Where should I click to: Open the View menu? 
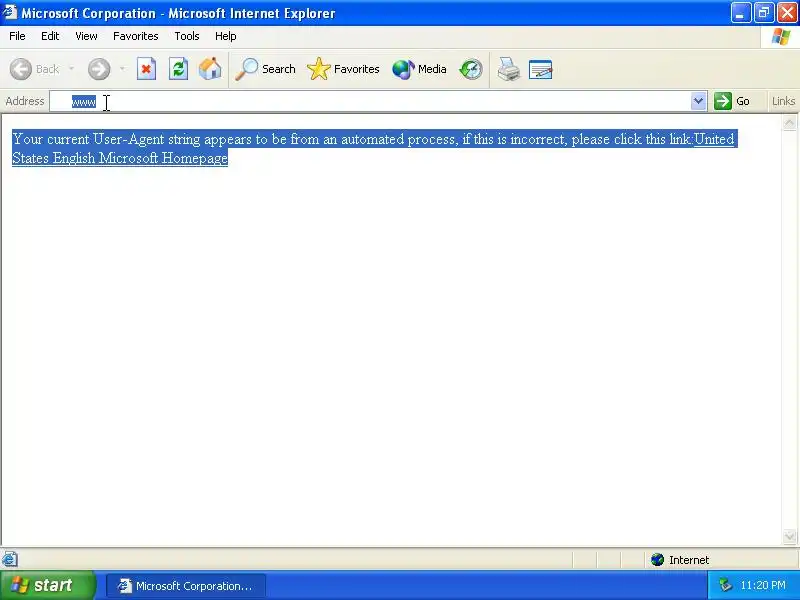point(86,36)
